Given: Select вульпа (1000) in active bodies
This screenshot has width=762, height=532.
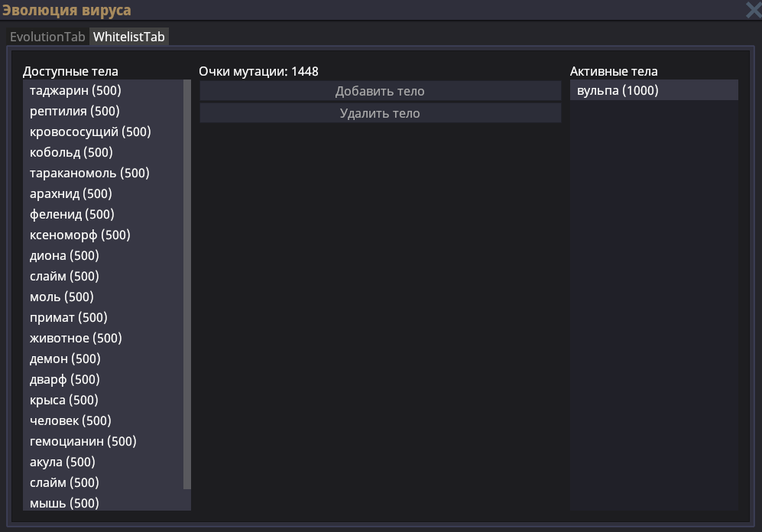Looking at the screenshot, I should [618, 91].
